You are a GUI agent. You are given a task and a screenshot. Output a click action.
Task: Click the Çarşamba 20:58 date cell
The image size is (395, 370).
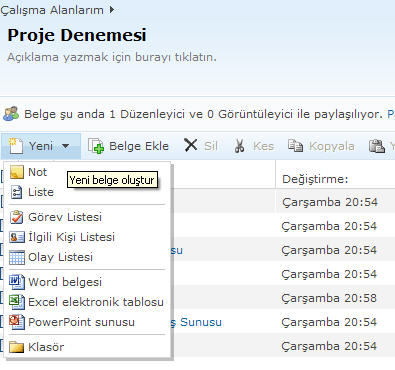coord(329,298)
